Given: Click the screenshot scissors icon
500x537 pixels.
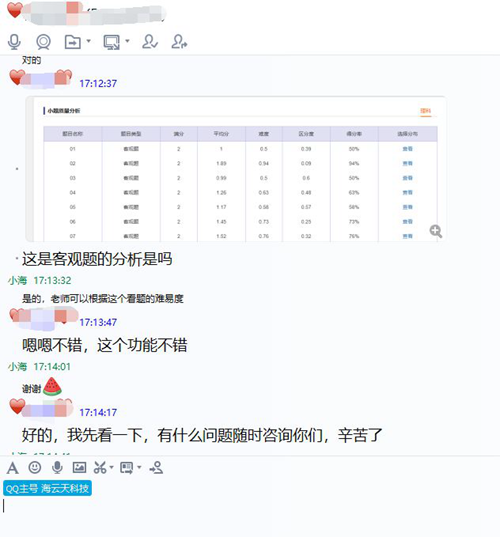Looking at the screenshot, I should [100, 467].
